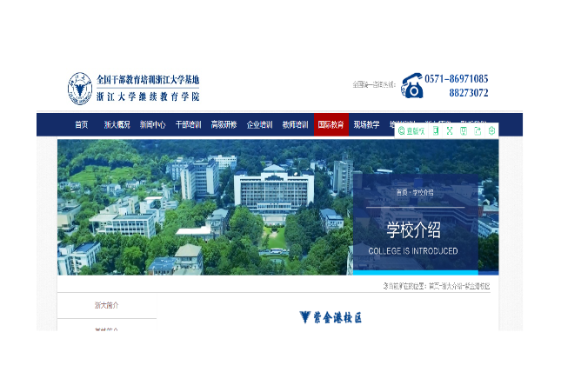Select 干部培训 in the navigation bar
The image size is (561, 392).
[x=188, y=124]
